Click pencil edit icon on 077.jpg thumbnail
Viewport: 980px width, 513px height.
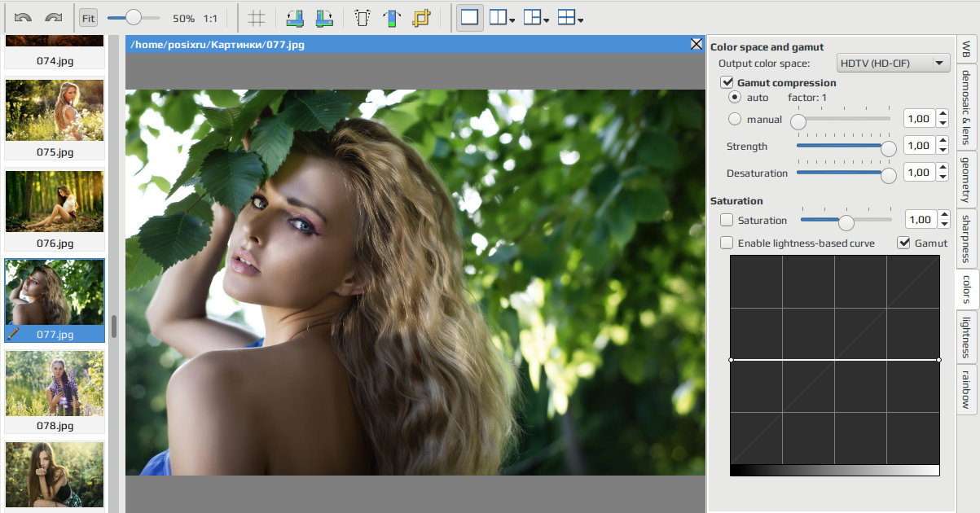click(13, 333)
